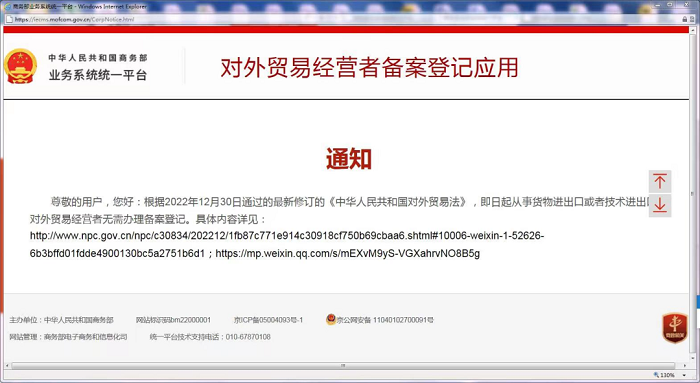The width and height of the screenshot is (700, 383).
Task: Click the 京公网安备 11040102700091号 link
Action: pos(385,320)
